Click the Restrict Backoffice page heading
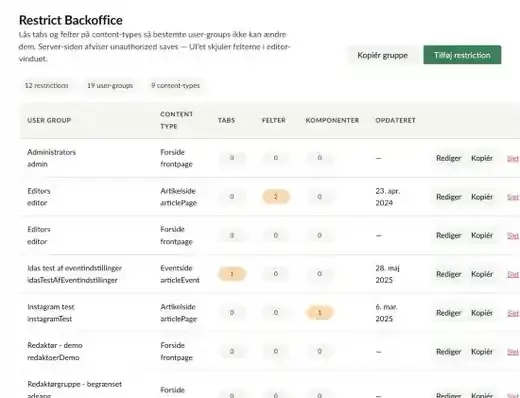The height and width of the screenshot is (398, 520). pyautogui.click(x=71, y=20)
